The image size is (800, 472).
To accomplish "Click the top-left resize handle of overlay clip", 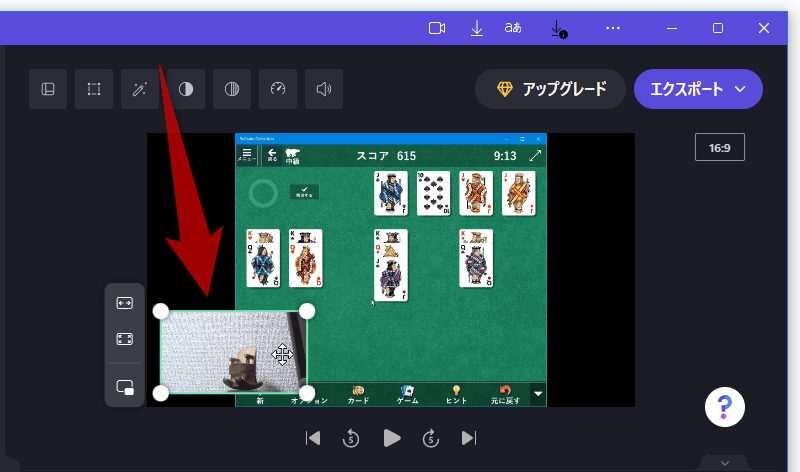I will click(x=161, y=311).
